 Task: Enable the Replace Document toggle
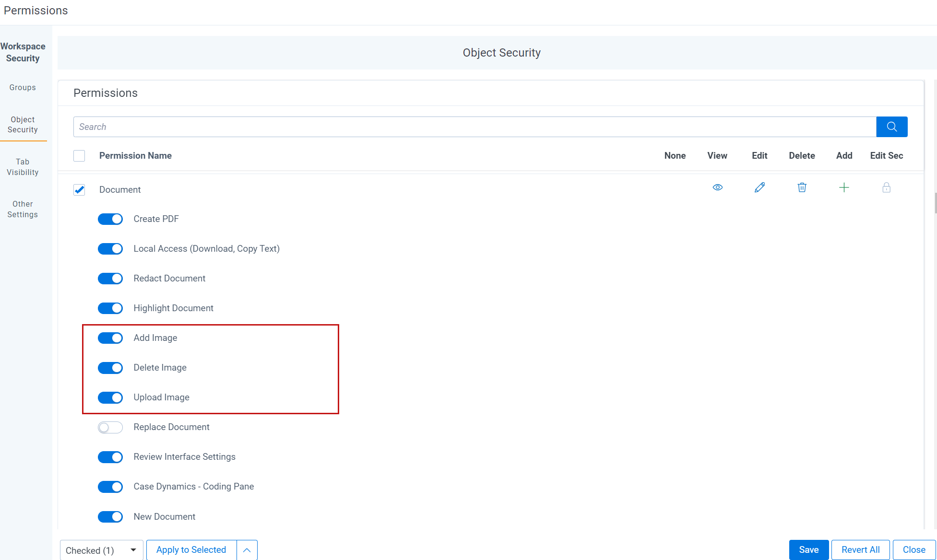point(110,427)
